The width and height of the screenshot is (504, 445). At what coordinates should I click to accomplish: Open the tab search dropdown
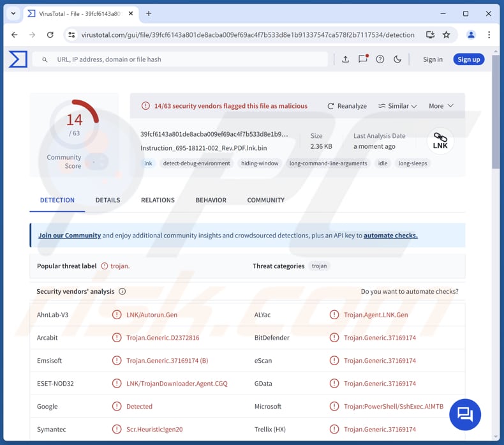13,13
